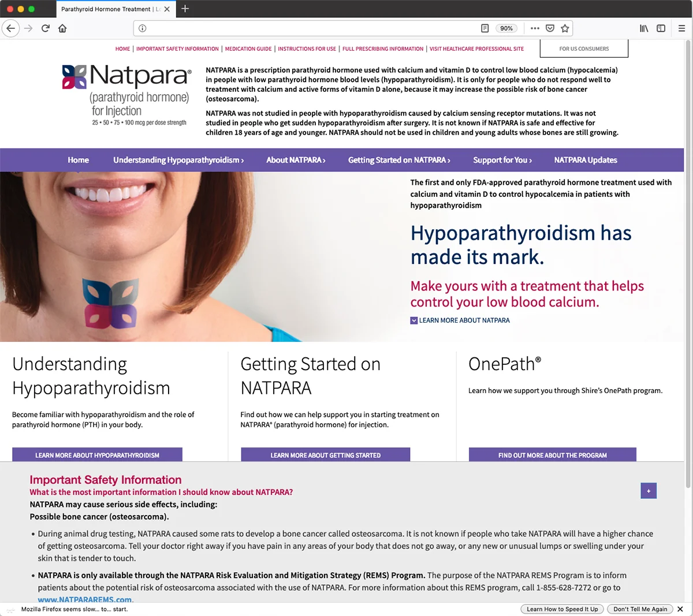This screenshot has width=693, height=616.
Task: Open the www.NATPARAREMS.com link
Action: pyautogui.click(x=85, y=599)
